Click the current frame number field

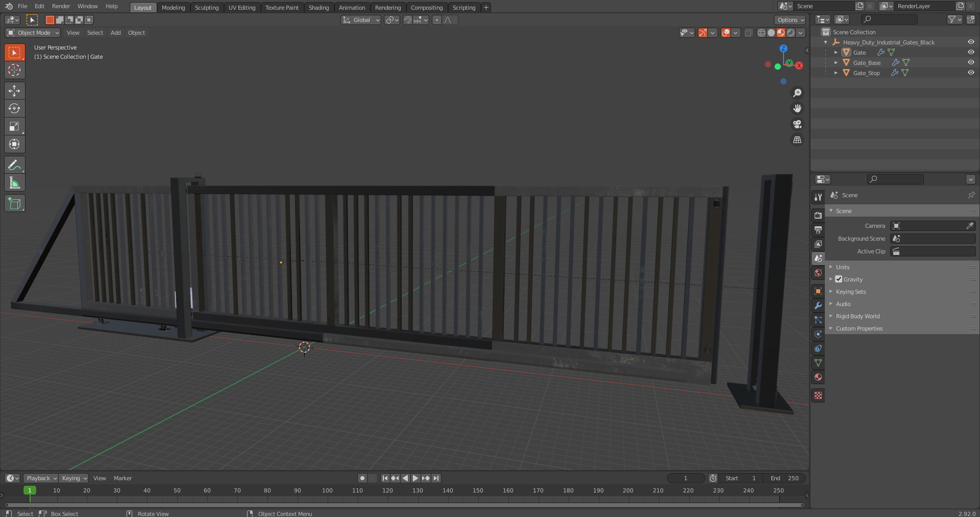pos(685,478)
